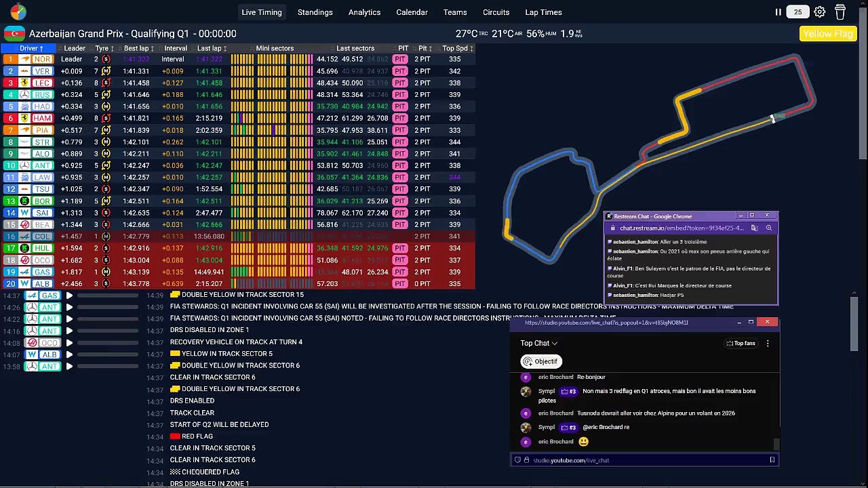868x488 pixels.
Task: Click the soft tyre icon on NOR row
Action: click(106, 59)
